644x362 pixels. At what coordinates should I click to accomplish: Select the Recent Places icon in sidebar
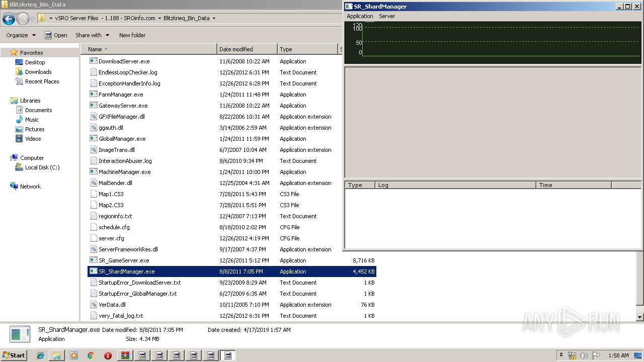19,81
